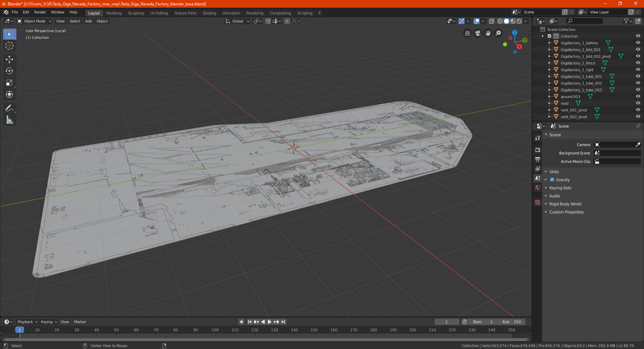
Task: Expand the Audio panel
Action: coord(554,196)
